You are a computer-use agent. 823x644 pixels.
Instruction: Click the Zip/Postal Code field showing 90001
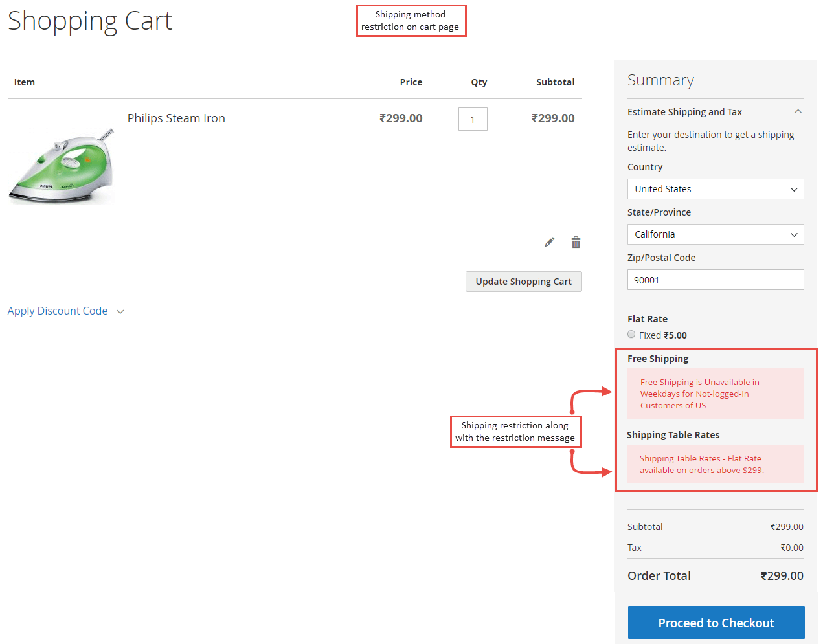coord(715,279)
